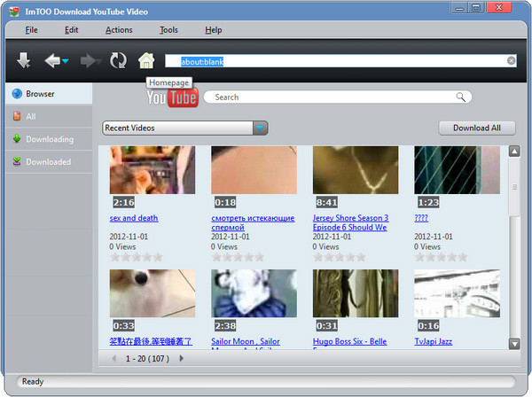Click the 0:18 video thumbnail

pyautogui.click(x=254, y=170)
